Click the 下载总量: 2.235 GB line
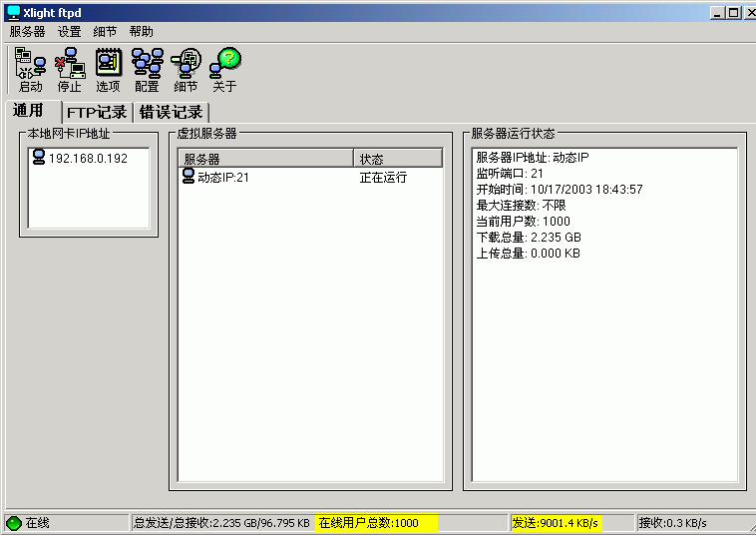This screenshot has width=756, height=535. (x=529, y=237)
